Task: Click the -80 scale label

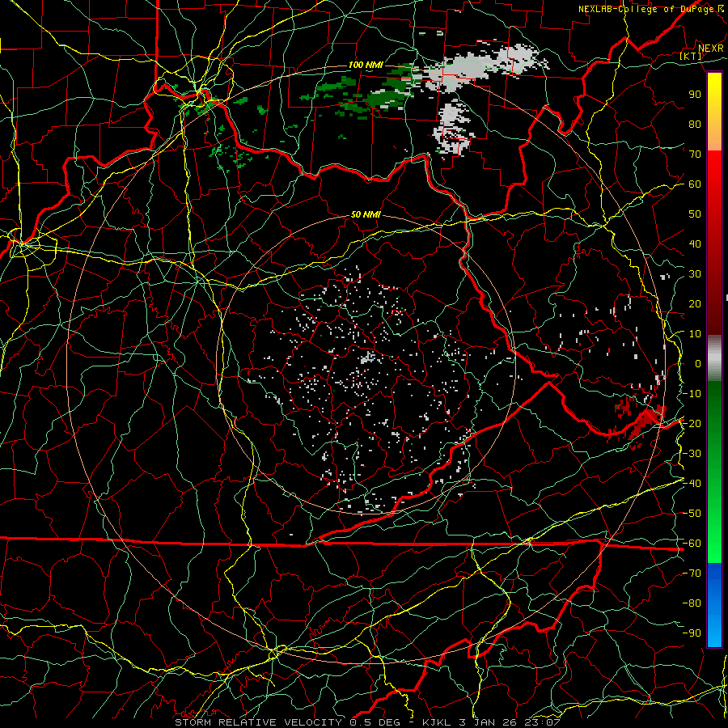Action: point(692,603)
